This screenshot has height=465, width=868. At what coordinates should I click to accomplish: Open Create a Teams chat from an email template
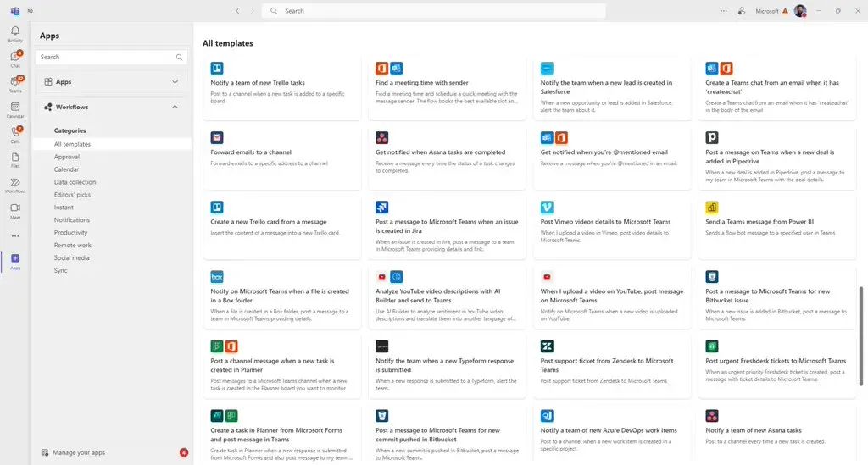click(776, 87)
